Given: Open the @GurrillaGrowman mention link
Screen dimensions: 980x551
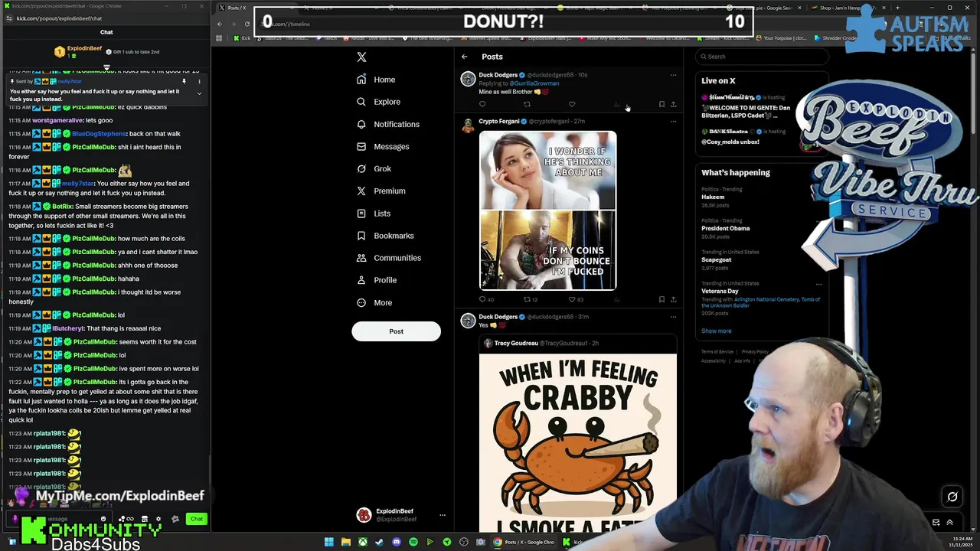Looking at the screenshot, I should pos(534,83).
